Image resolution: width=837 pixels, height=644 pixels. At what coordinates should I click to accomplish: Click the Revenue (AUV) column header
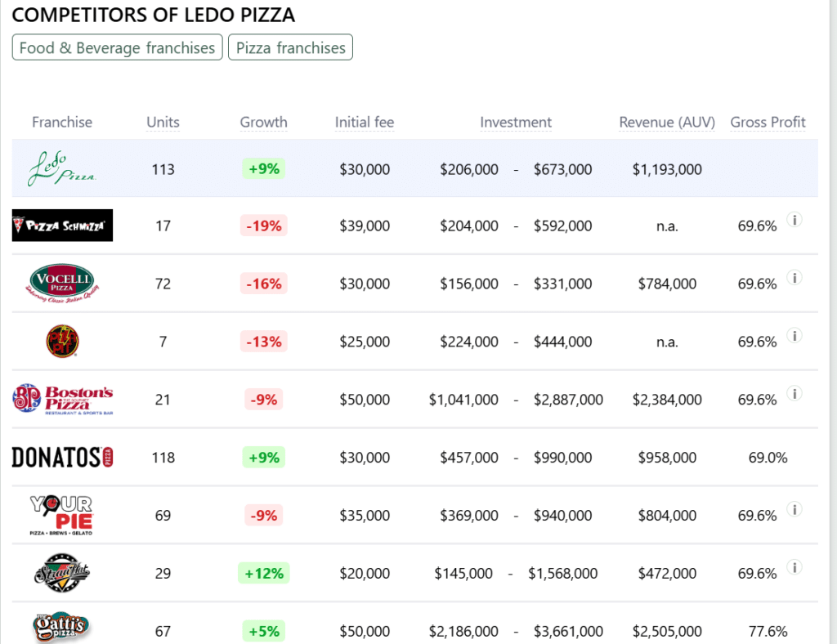click(x=666, y=122)
